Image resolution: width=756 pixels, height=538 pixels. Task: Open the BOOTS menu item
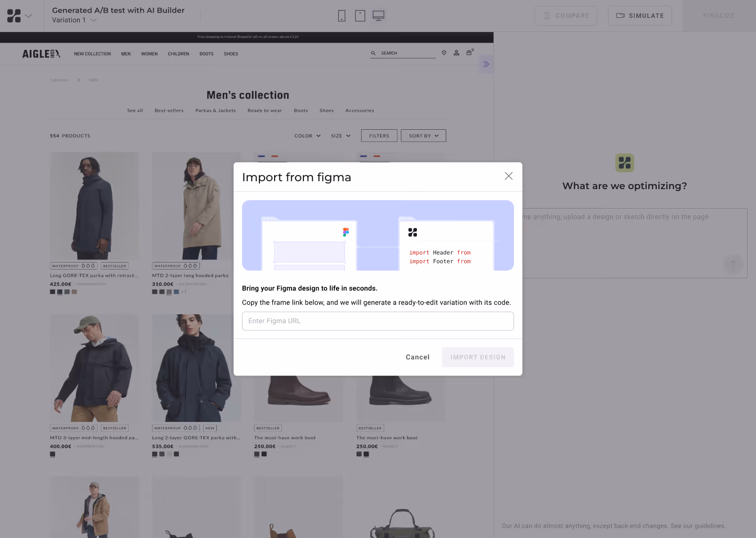pyautogui.click(x=206, y=54)
